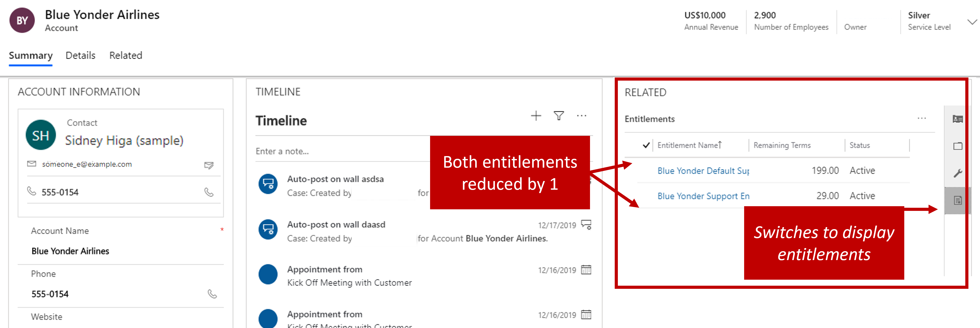
Task: Click the rectangle panel icon in Related sidebar
Action: tap(957, 146)
